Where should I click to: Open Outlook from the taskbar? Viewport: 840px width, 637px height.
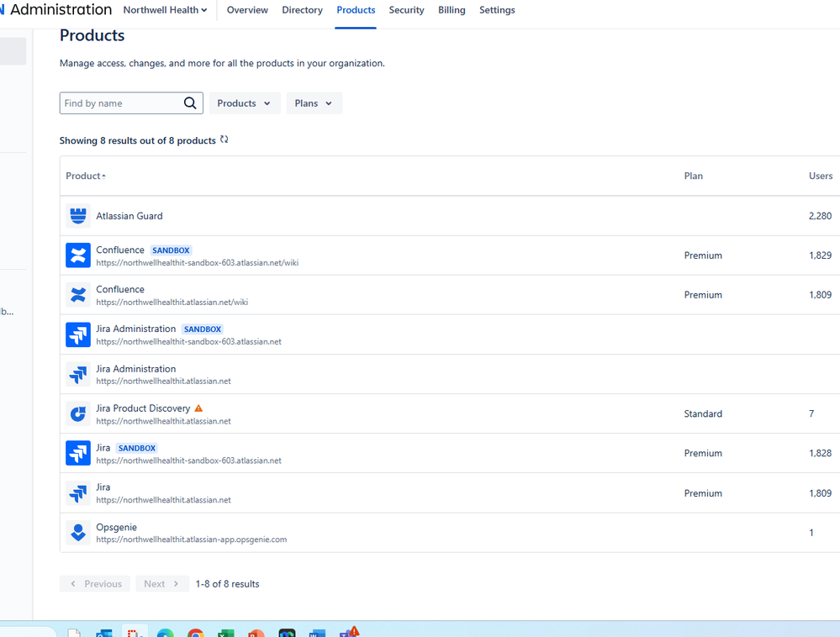(x=104, y=633)
